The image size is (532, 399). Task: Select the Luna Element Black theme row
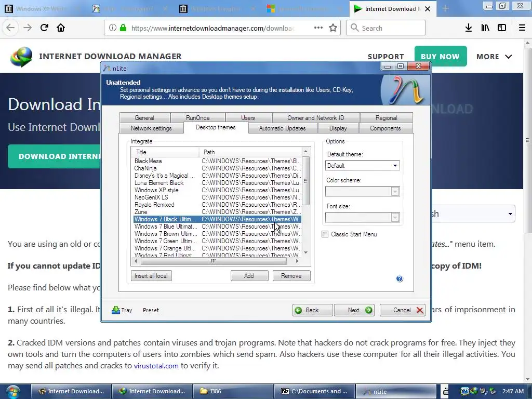click(x=217, y=183)
